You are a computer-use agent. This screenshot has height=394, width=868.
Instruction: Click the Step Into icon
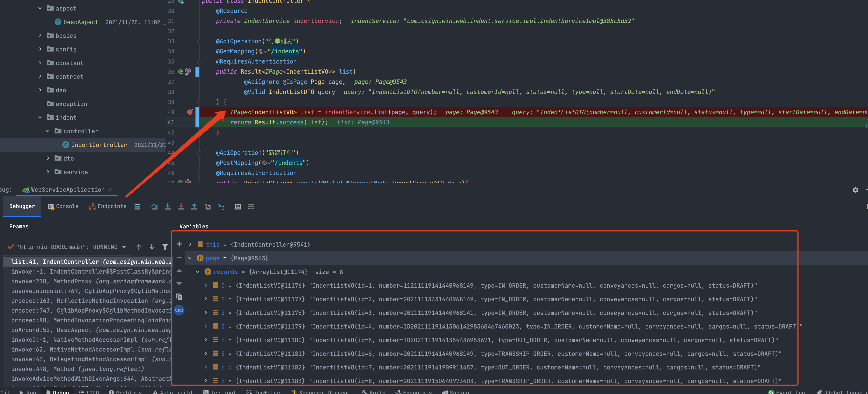coord(167,206)
